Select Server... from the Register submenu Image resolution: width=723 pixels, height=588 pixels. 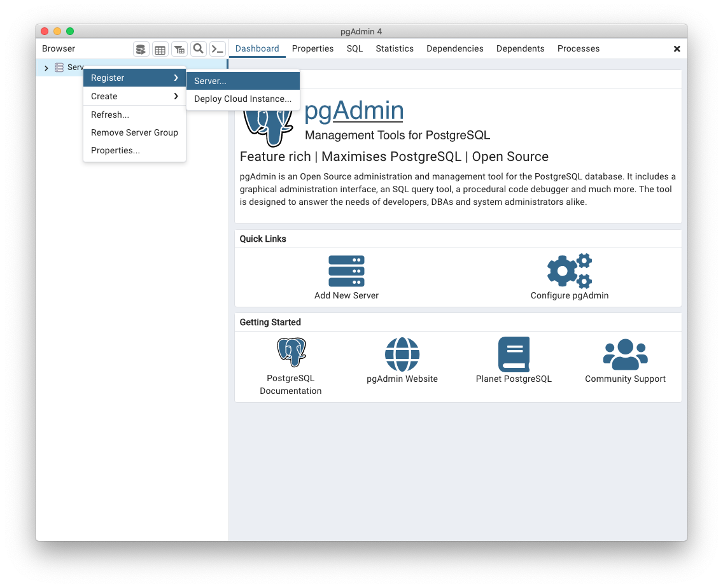click(x=210, y=81)
